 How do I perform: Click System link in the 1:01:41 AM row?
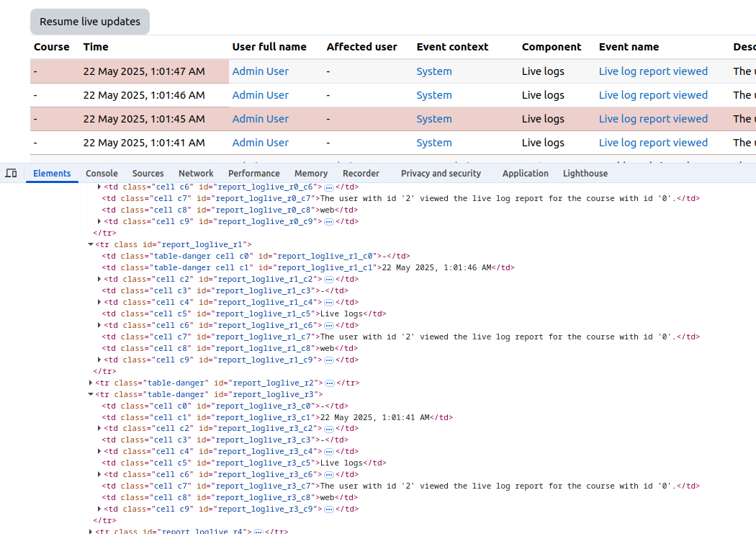click(434, 143)
